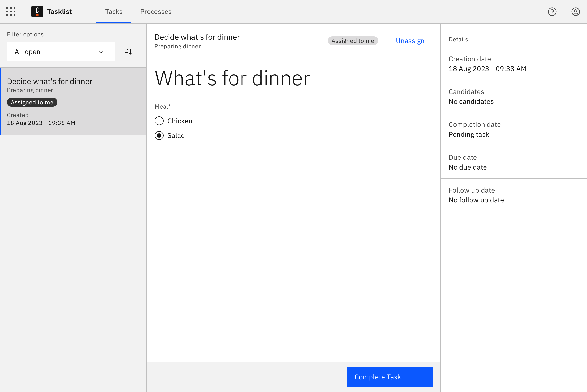Open the app switcher grid icon
587x392 pixels.
(x=11, y=12)
